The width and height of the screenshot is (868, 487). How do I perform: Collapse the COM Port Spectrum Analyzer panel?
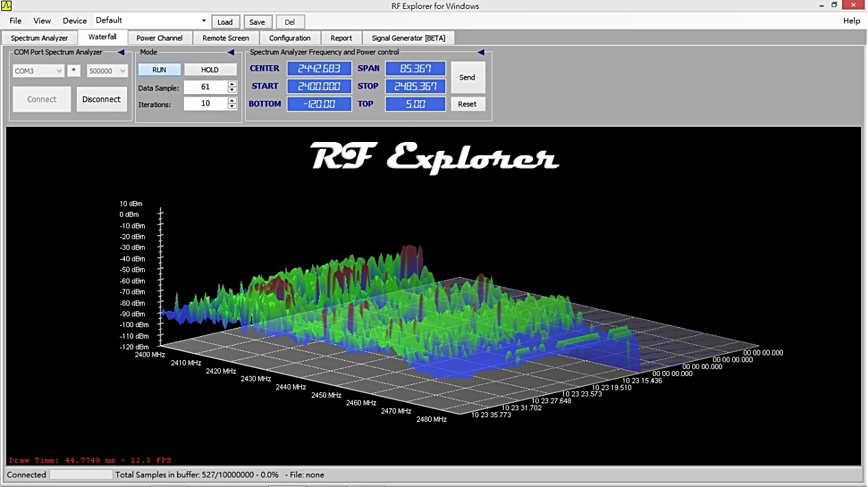(x=121, y=52)
